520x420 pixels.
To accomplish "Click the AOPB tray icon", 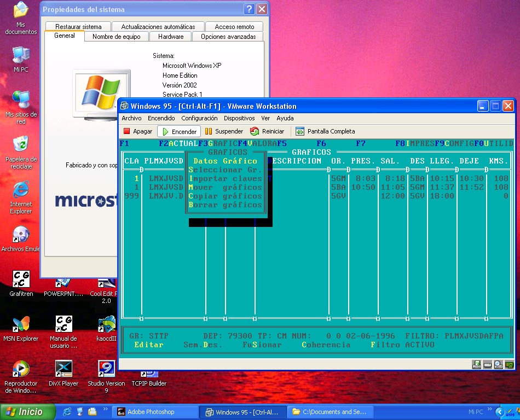I will tap(510, 412).
